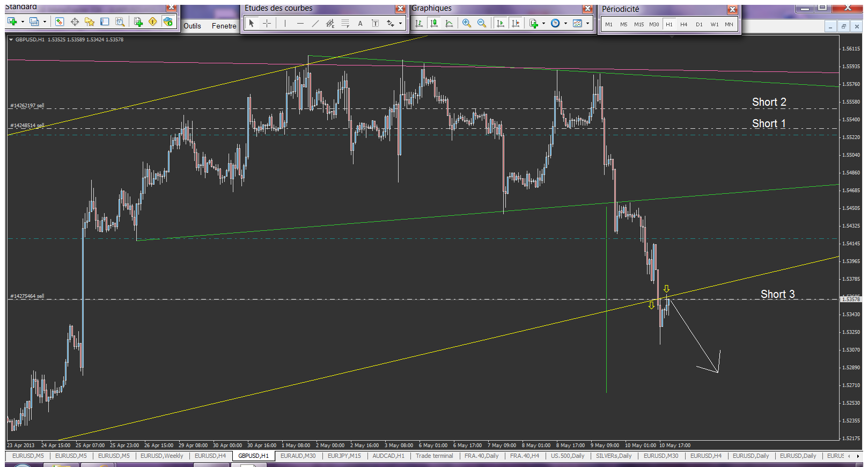Click the Short 3 order level line label

(x=777, y=294)
